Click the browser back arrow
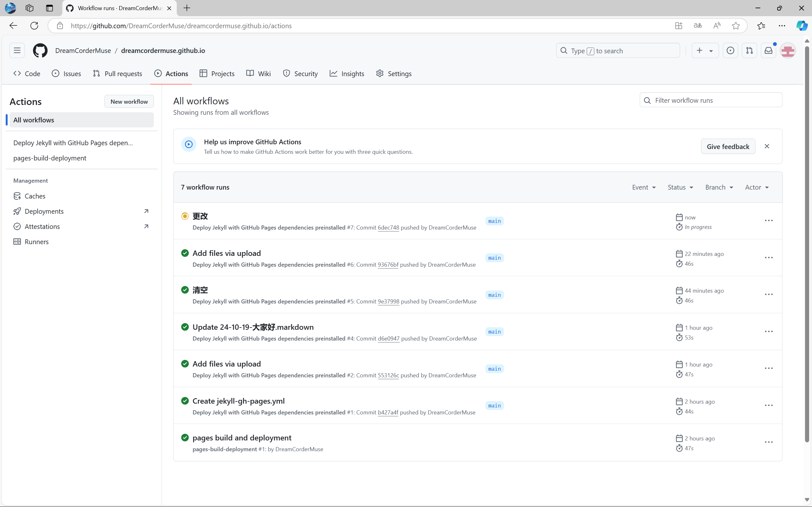This screenshot has width=812, height=507. coord(13,26)
